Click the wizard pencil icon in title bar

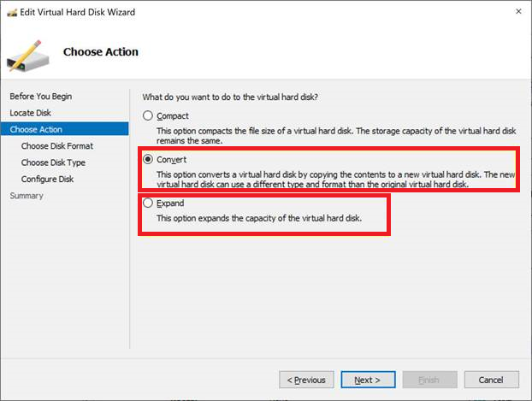click(x=9, y=12)
